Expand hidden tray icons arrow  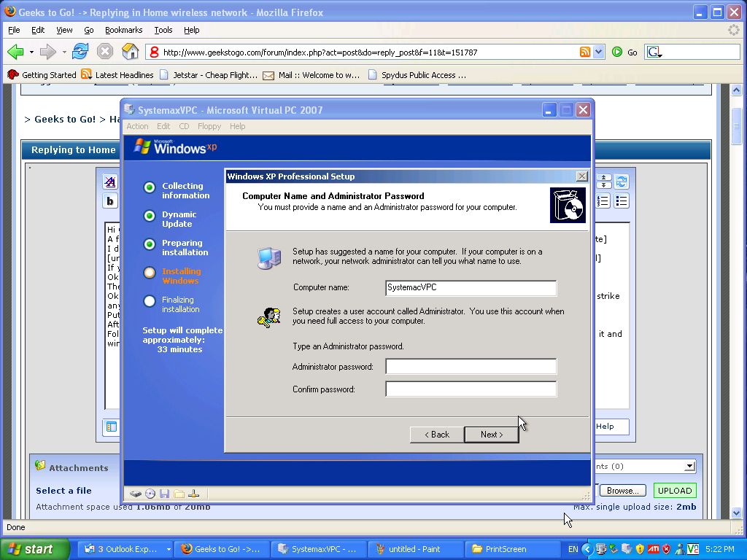tap(587, 549)
